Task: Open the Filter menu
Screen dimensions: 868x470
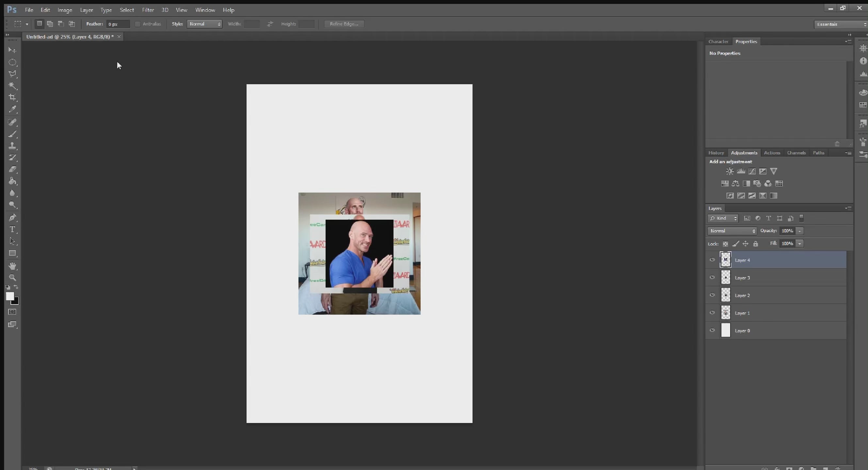Action: click(x=148, y=10)
